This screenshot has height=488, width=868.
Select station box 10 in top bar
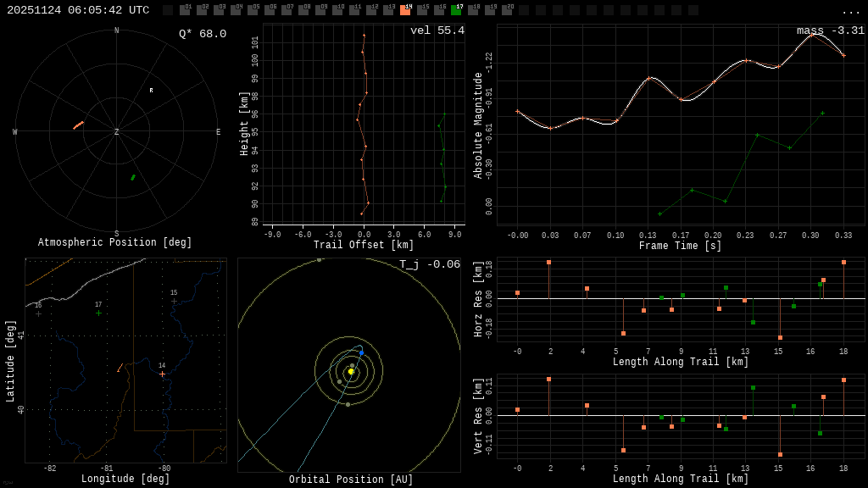coord(337,10)
